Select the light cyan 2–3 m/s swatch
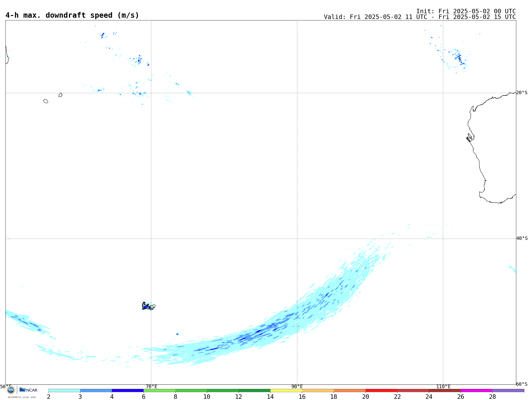The image size is (532, 400). 64,390
